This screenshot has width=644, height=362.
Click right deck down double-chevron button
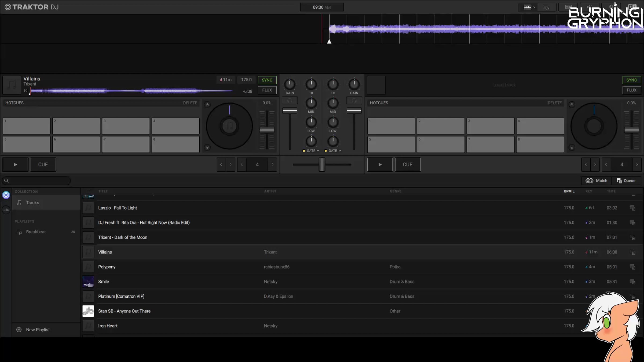pyautogui.click(x=572, y=147)
